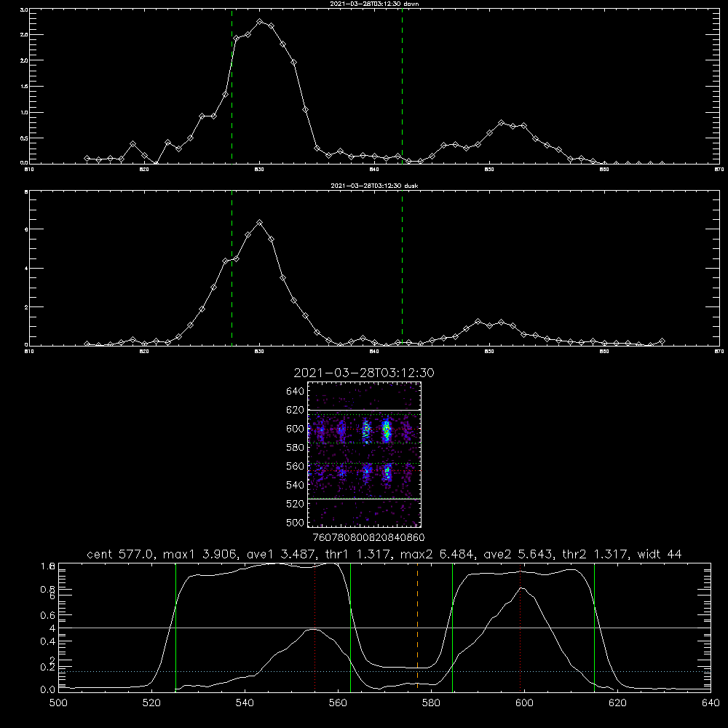Click the "max2 6.484" value
The image size is (728, 728).
pos(437,554)
